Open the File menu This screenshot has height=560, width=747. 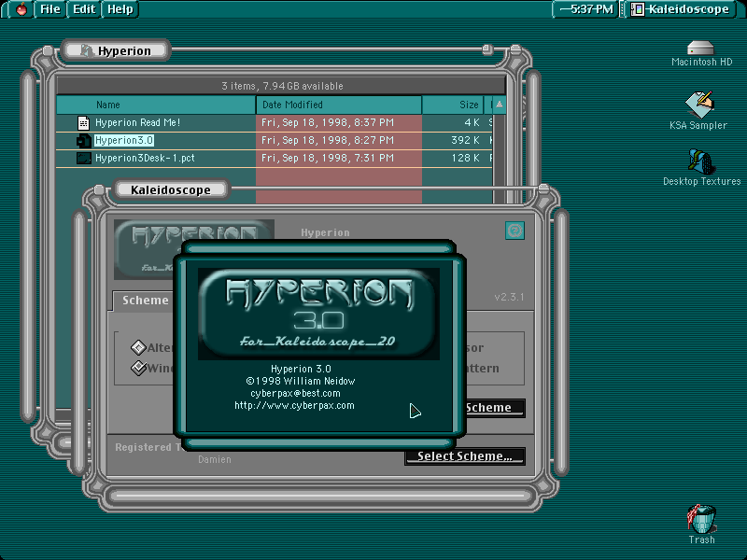tap(50, 9)
